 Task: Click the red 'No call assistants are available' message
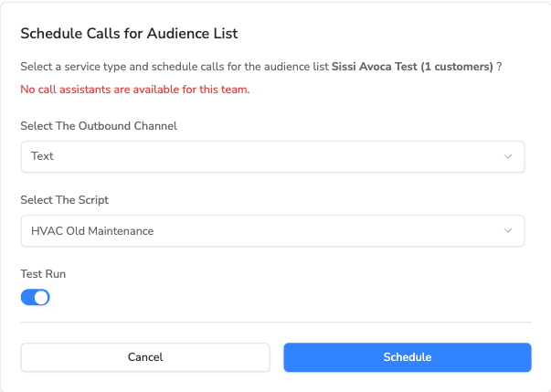click(x=135, y=90)
